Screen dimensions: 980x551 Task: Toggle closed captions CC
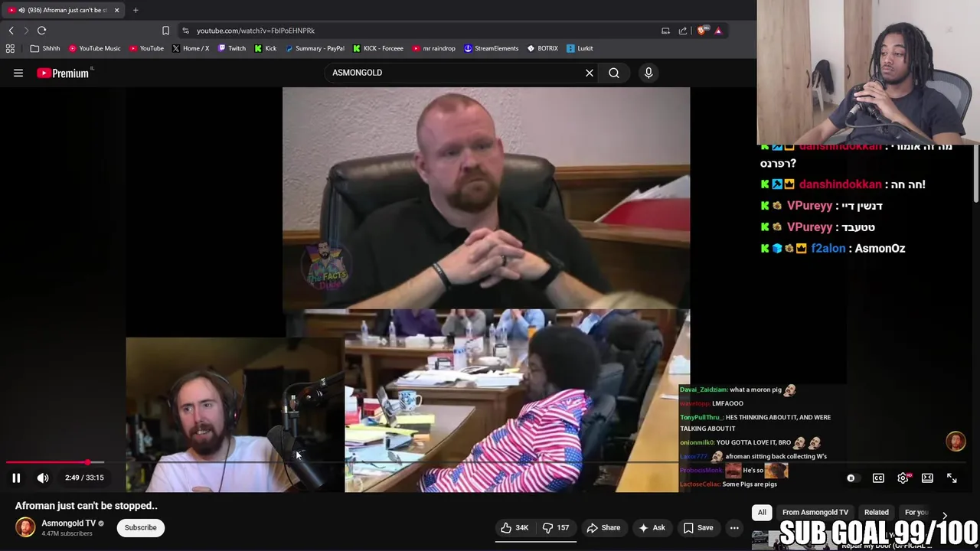(878, 478)
